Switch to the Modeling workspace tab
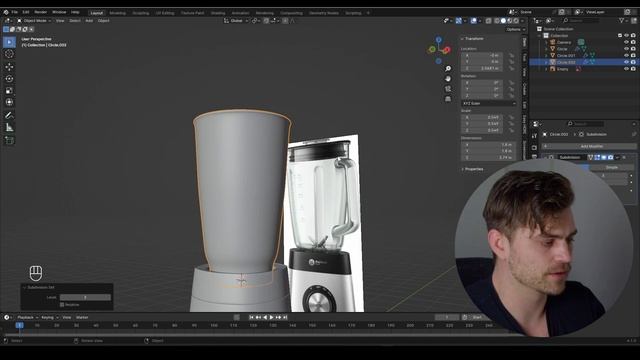Screen dimensions: 640x360 [117, 13]
